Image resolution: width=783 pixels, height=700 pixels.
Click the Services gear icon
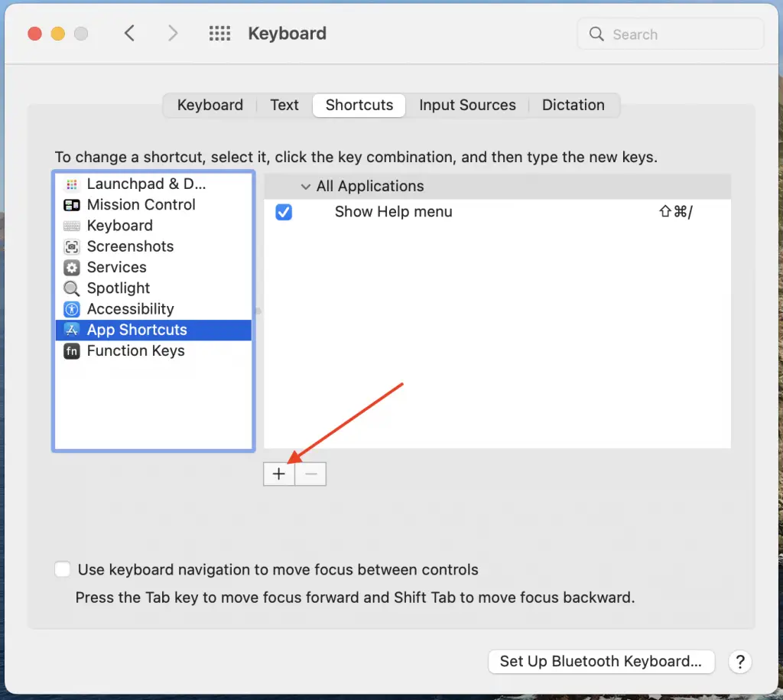tap(72, 268)
